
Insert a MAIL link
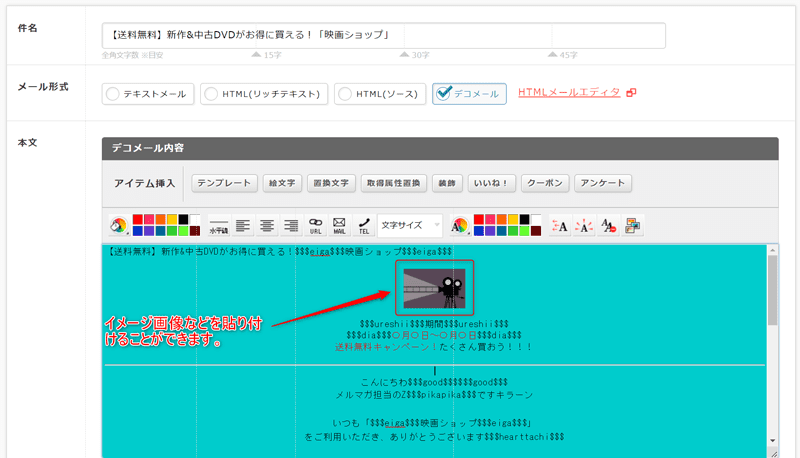pos(339,226)
